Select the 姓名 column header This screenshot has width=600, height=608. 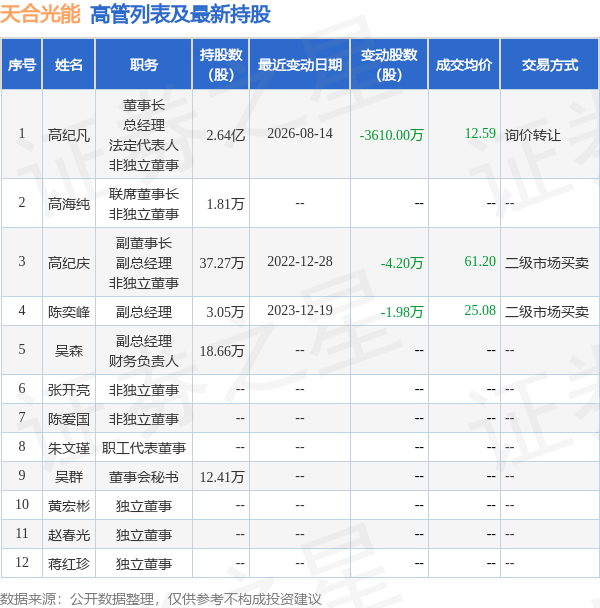[x=69, y=64]
